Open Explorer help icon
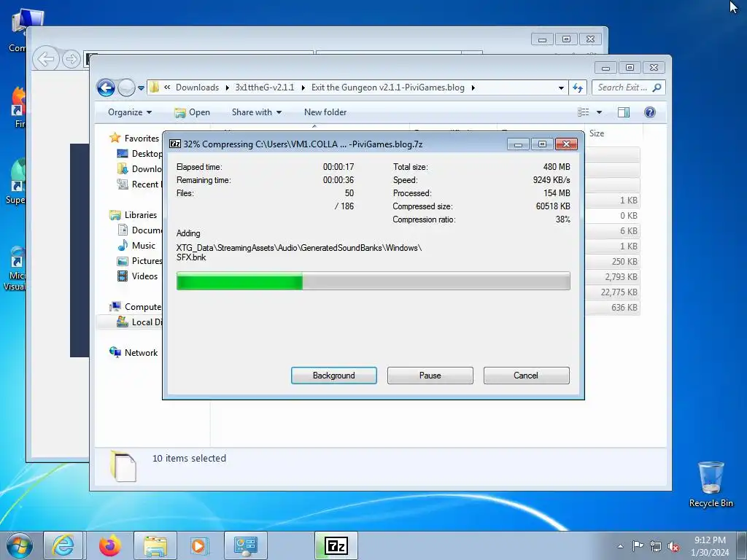747x560 pixels. 650,112
